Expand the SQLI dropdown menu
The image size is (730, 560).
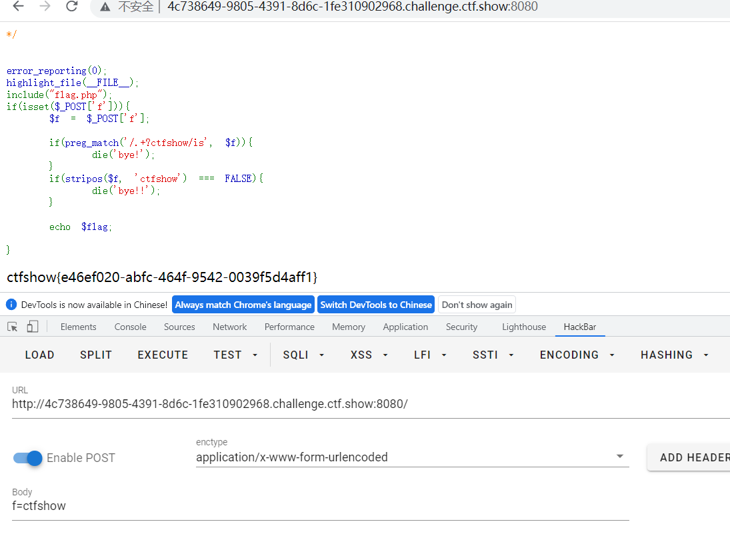(303, 355)
